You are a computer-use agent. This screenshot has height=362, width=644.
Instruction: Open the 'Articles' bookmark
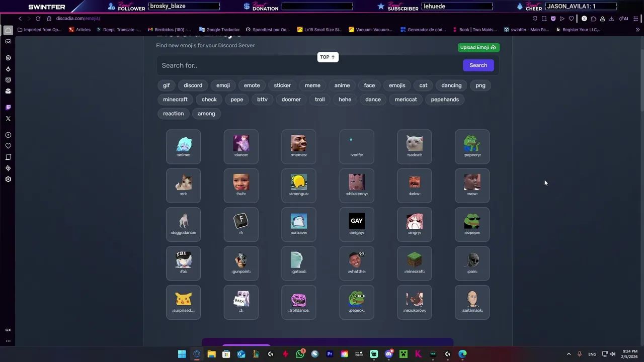(79, 30)
